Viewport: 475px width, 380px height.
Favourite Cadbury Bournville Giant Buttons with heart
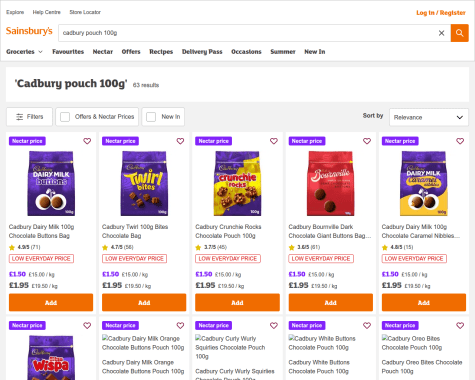pyautogui.click(x=367, y=141)
